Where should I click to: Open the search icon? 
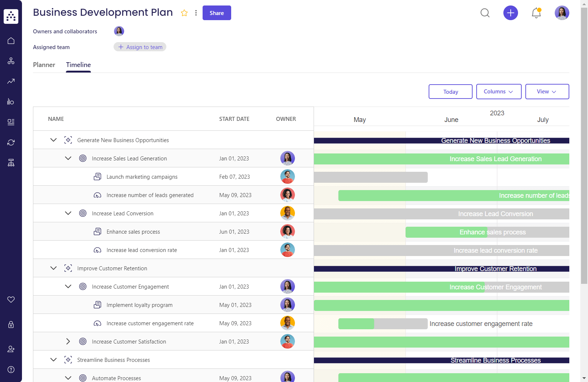[x=485, y=12]
